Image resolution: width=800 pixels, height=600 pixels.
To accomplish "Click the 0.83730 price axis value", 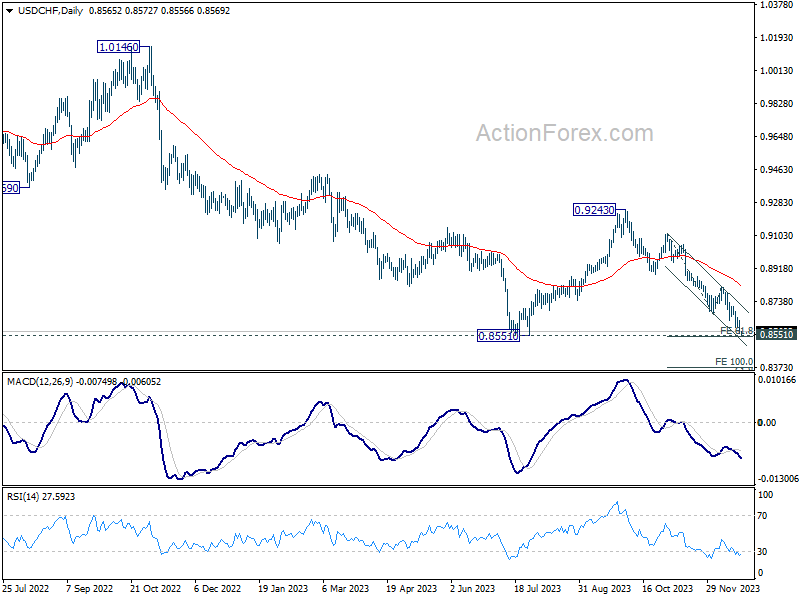I will (x=777, y=367).
